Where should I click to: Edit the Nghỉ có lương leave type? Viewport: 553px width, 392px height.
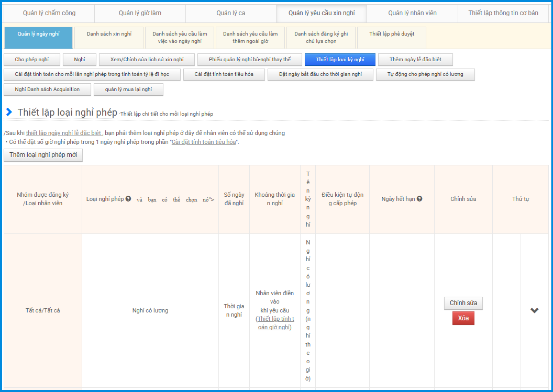[x=463, y=303]
